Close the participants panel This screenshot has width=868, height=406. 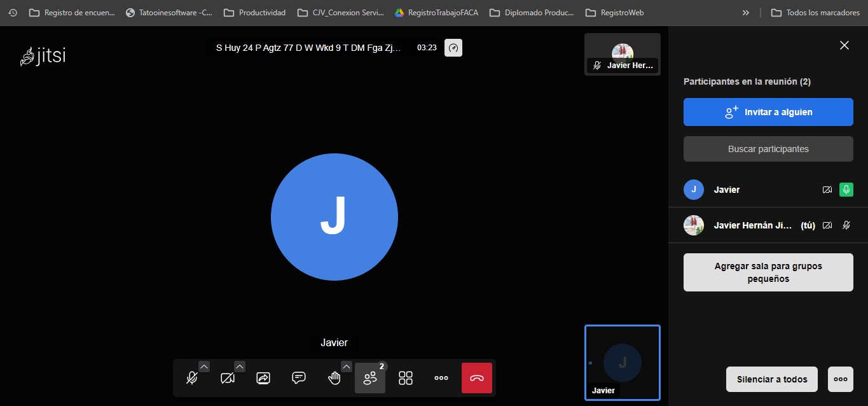844,45
